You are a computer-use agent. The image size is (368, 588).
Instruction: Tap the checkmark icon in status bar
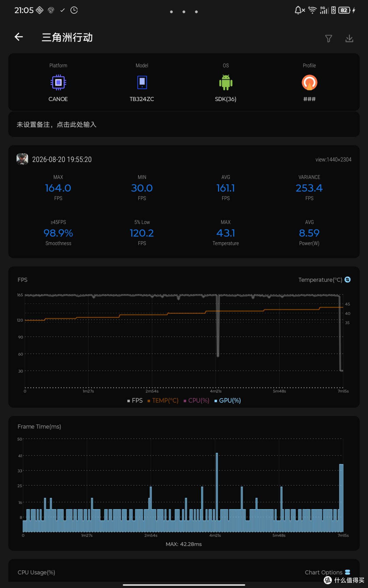62,10
